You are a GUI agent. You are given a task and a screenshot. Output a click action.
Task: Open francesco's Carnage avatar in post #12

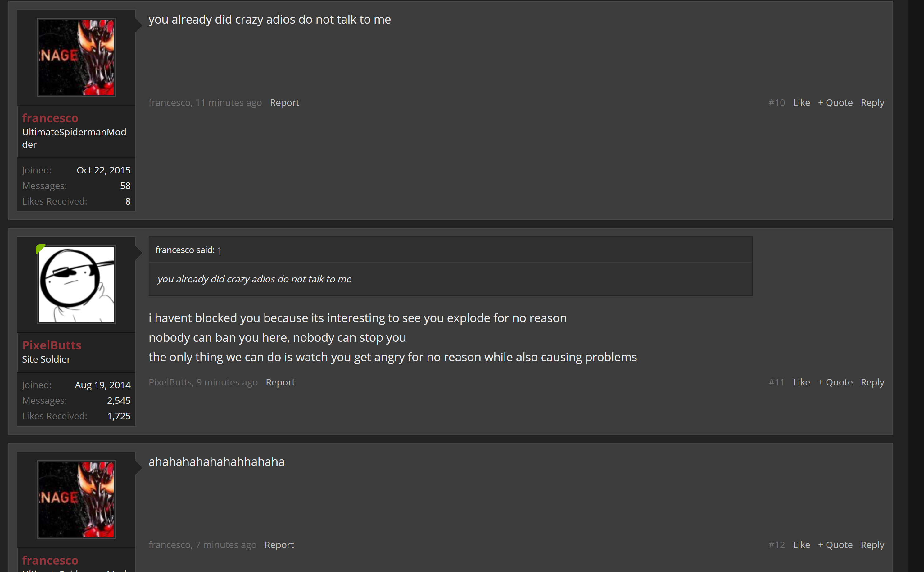coord(76,499)
